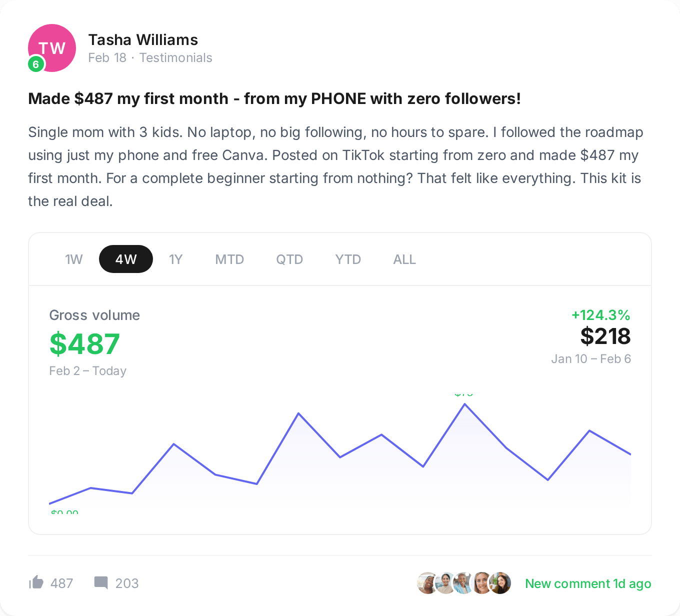Show the ALL time range
This screenshot has width=680, height=616.
404,259
